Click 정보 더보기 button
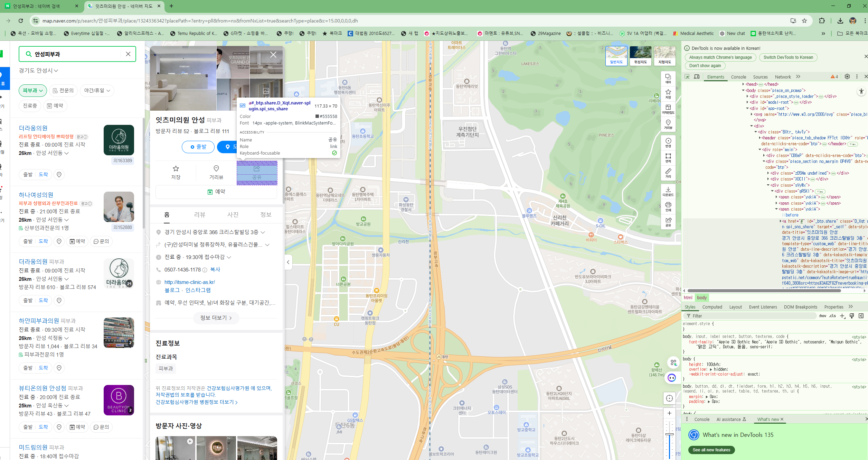Viewport: 868px width, 460px height. [x=216, y=318]
